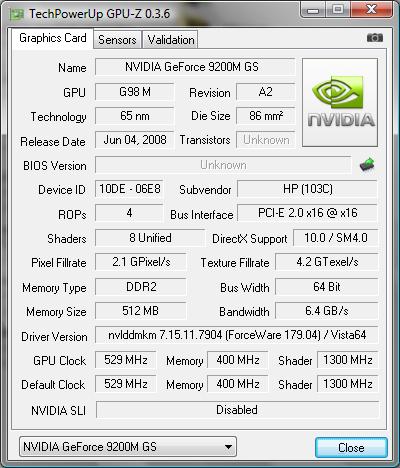
Task: Click the 'Memory Size' label text
Action: pyautogui.click(x=56, y=312)
